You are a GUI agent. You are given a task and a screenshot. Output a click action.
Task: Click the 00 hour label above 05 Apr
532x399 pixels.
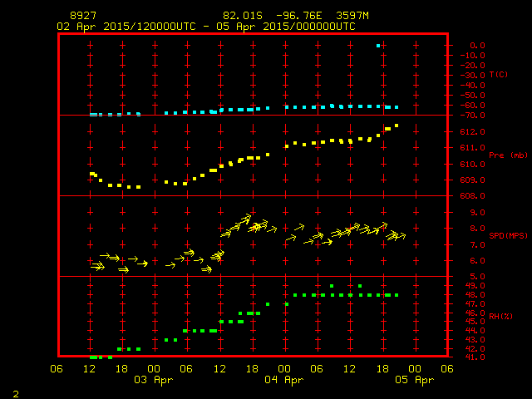coord(415,369)
